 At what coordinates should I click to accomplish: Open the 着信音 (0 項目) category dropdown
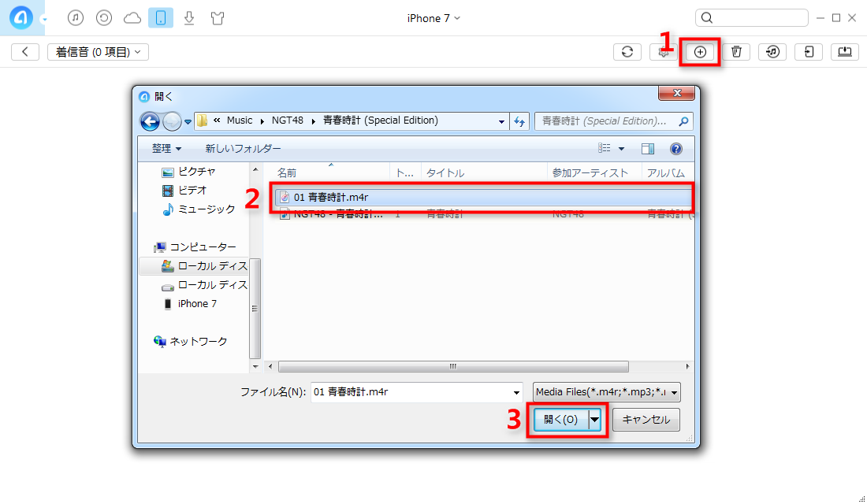coord(99,52)
